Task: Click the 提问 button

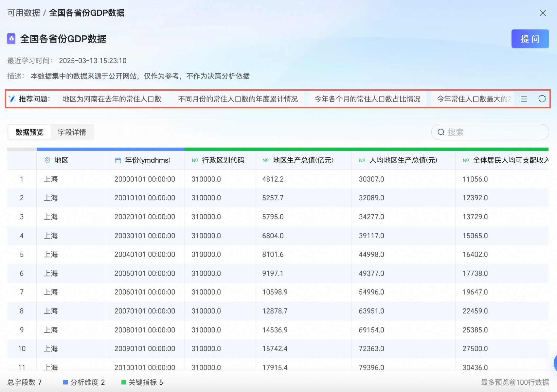Action: 530,39
